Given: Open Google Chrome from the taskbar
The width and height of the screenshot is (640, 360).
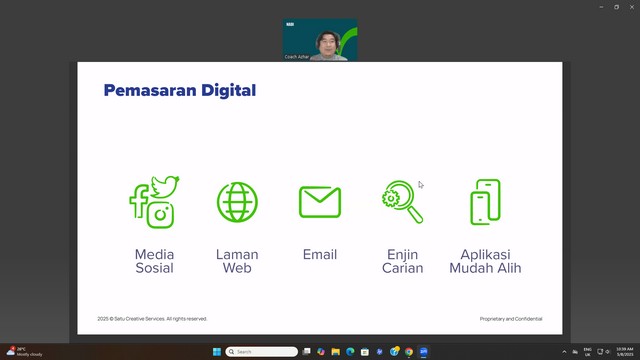Looking at the screenshot, I should [409, 351].
